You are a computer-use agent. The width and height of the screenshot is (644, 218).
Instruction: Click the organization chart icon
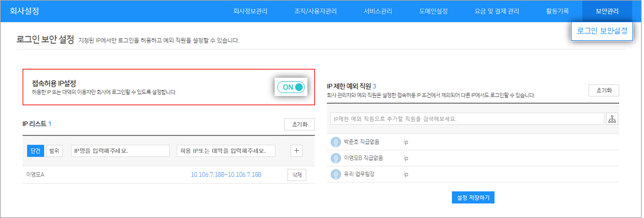pyautogui.click(x=612, y=119)
